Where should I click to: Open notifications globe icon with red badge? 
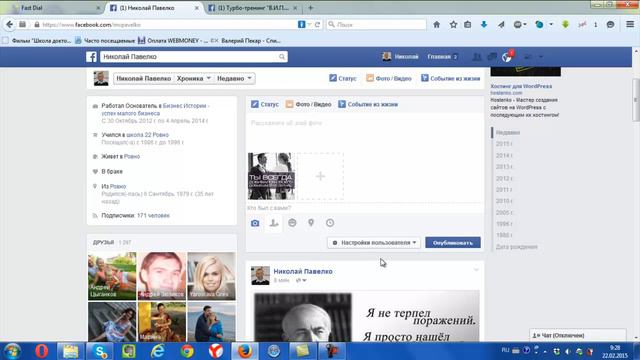[507, 57]
